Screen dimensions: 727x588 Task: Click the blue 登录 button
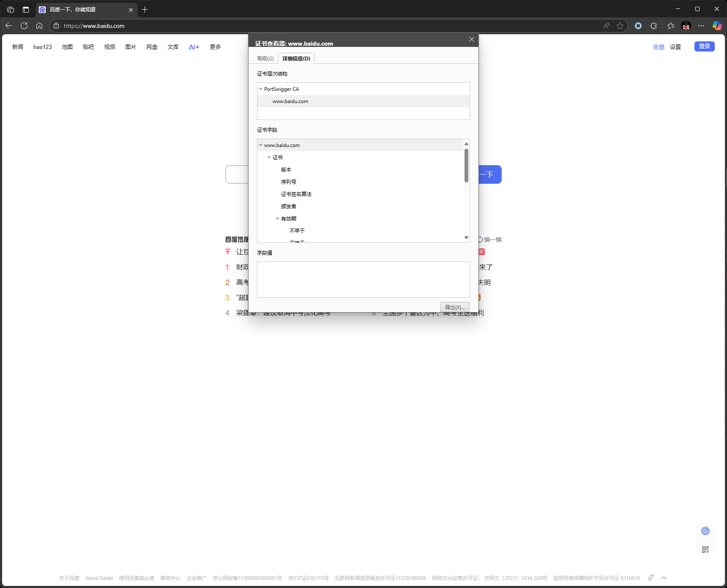(704, 46)
